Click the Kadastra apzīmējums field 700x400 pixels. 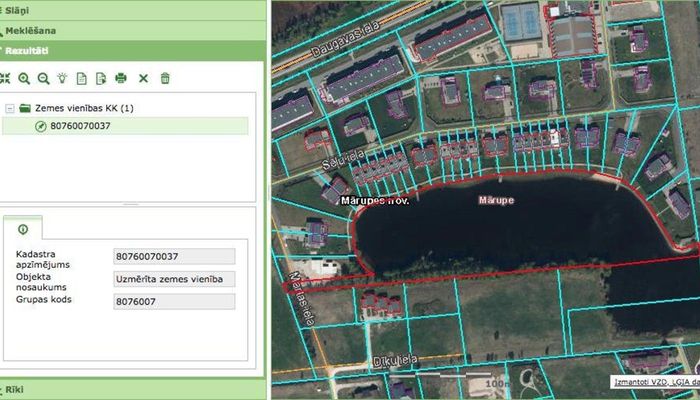coord(174,257)
